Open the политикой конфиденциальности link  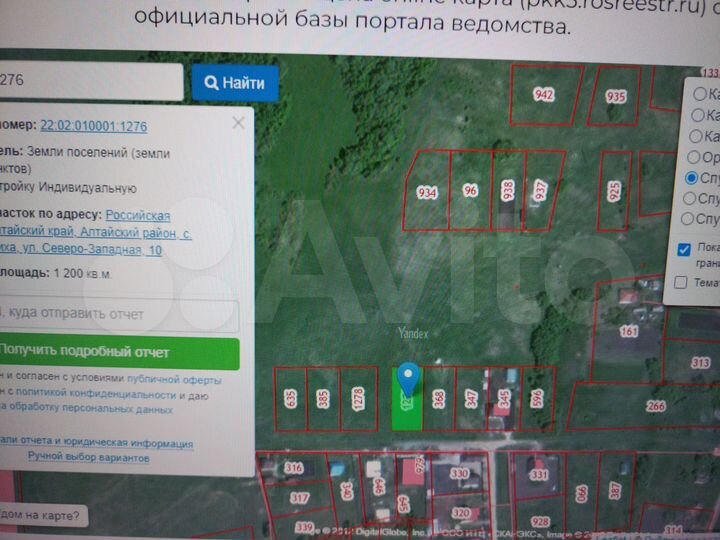tap(96, 394)
